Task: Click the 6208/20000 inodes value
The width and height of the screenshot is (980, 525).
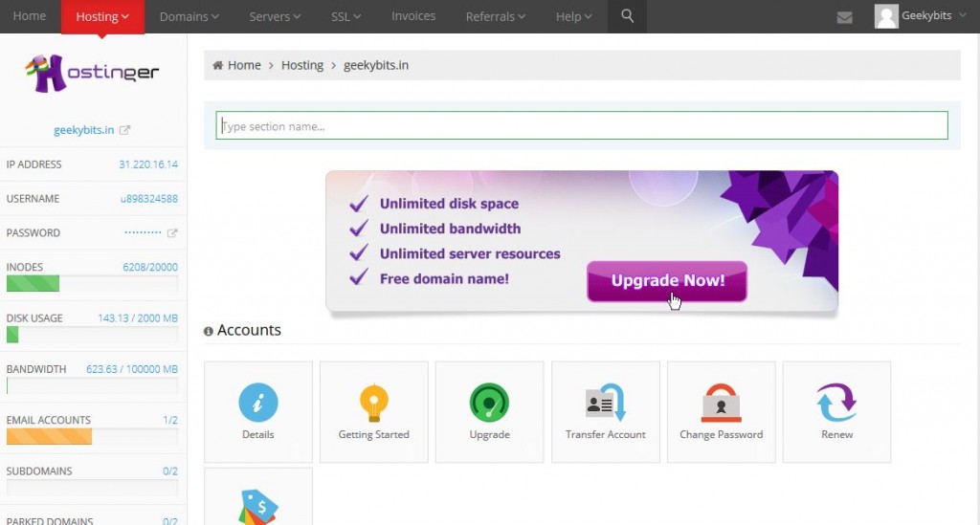Action: (x=150, y=267)
